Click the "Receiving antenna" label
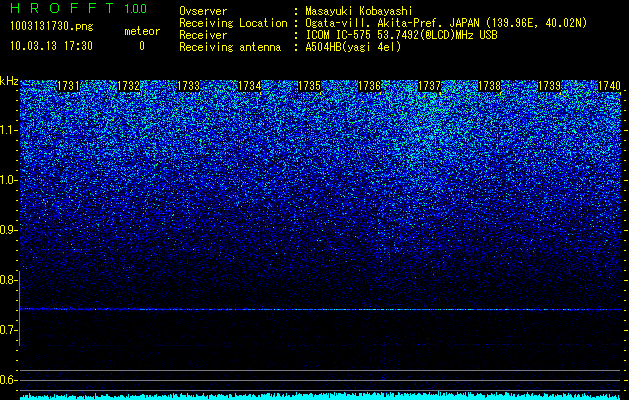Screen dimensions: 629x400 [x=230, y=47]
